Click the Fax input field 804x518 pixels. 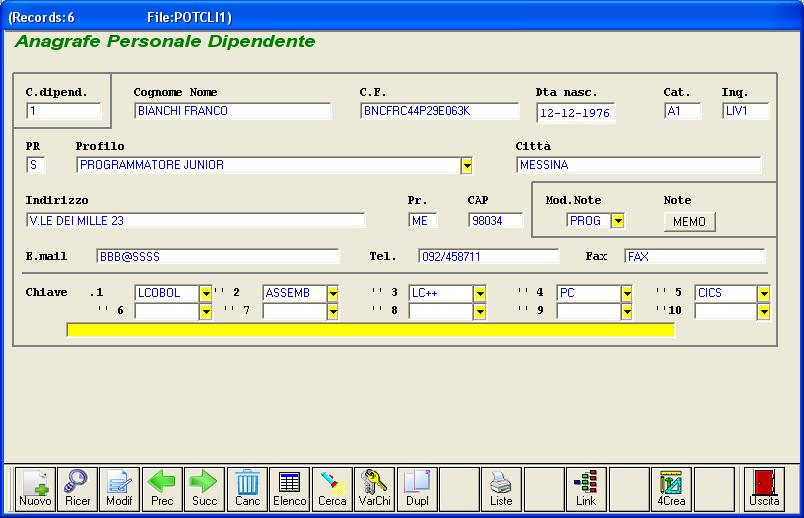(x=695, y=256)
